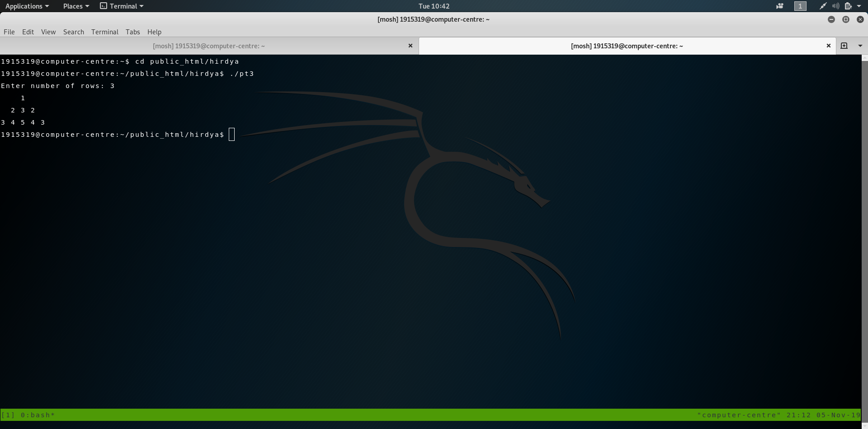Close the terminal window
The width and height of the screenshot is (868, 429).
(860, 19)
